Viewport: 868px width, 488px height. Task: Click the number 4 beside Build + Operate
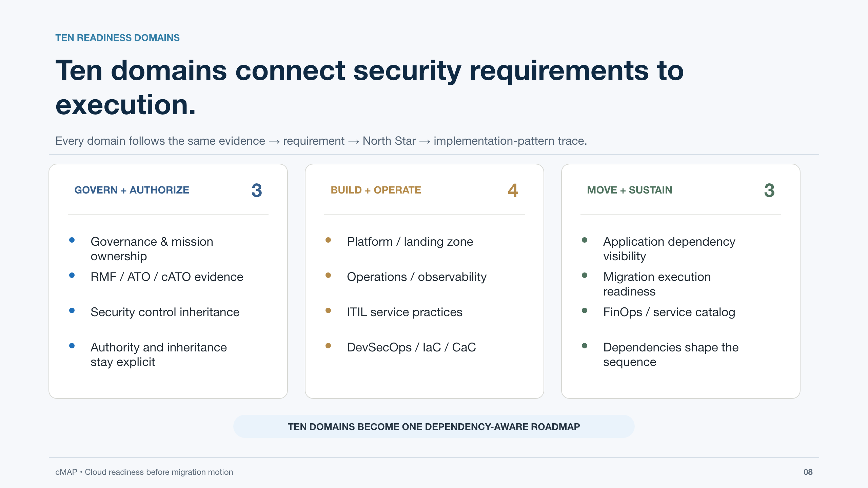click(513, 190)
